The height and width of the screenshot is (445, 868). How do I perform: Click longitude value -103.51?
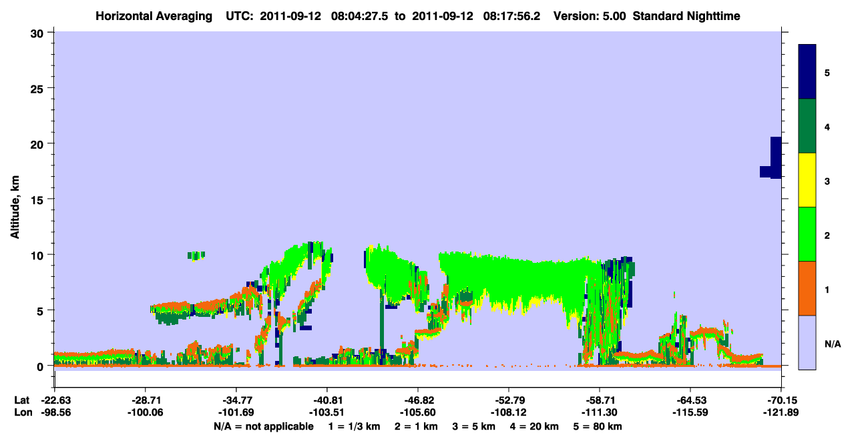[327, 412]
